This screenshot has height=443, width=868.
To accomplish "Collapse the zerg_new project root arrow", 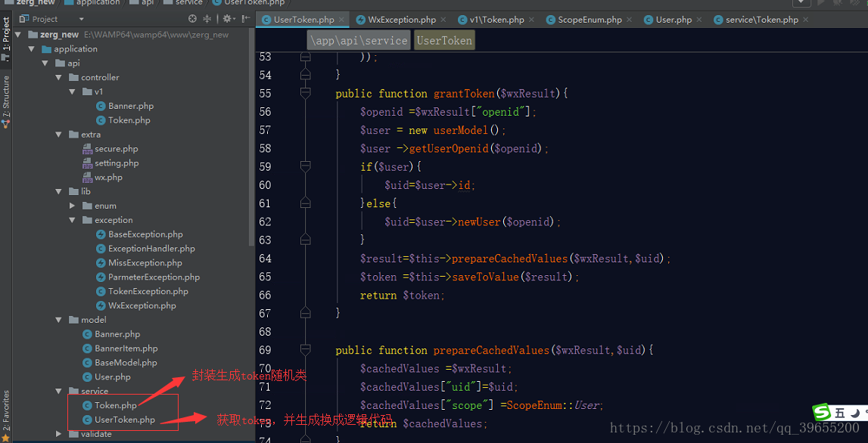I will [x=17, y=34].
